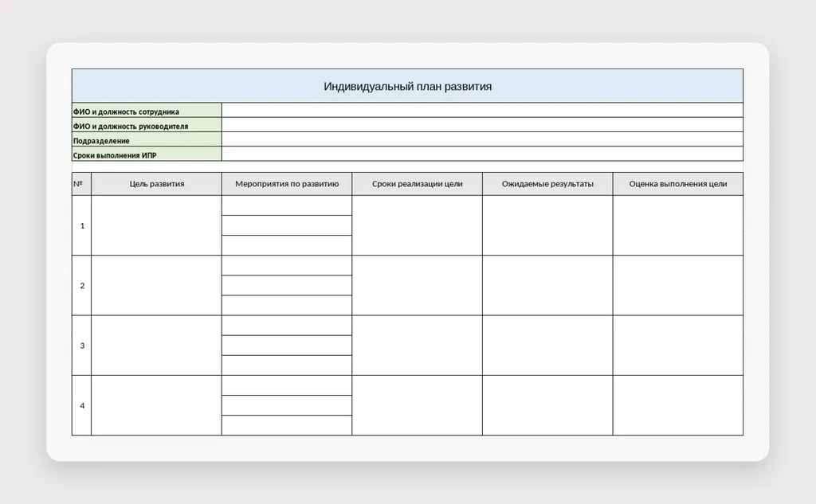Viewport: 816px width, 504px height.
Task: Click the empty field next to "ФИО и должность сотрудника"
Action: click(x=482, y=110)
